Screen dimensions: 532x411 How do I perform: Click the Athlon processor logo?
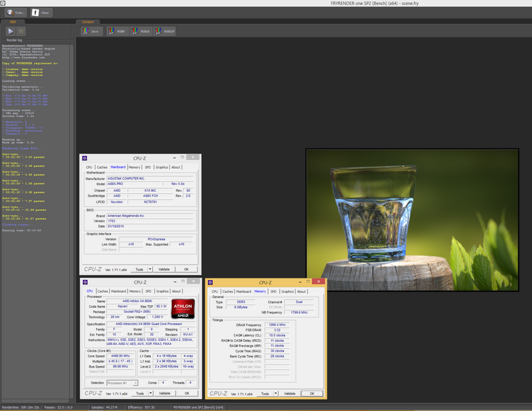[x=183, y=309]
